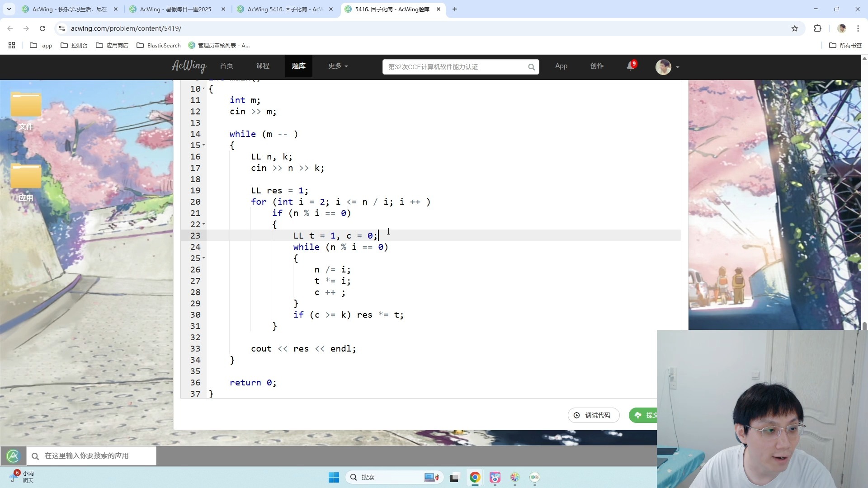Click the Chrome icon in the taskbar
The image size is (868, 488).
475,477
